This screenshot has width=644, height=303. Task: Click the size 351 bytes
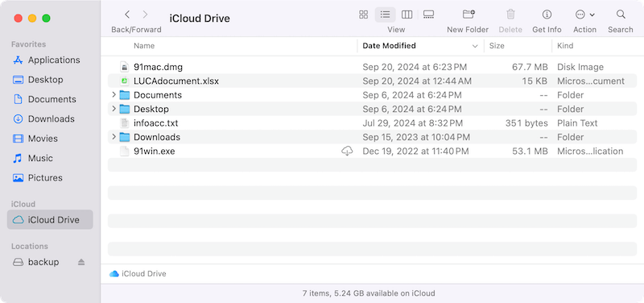point(526,123)
